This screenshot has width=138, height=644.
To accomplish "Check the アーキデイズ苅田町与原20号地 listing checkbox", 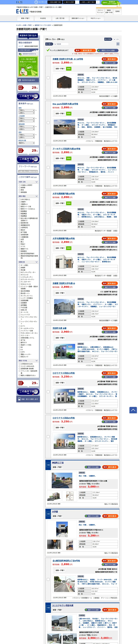I will [48, 168].
